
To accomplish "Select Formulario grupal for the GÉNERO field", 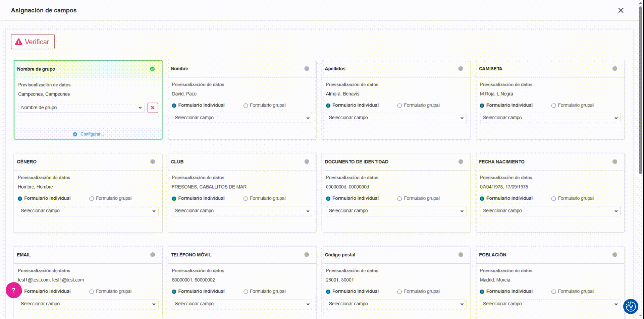I will click(92, 199).
